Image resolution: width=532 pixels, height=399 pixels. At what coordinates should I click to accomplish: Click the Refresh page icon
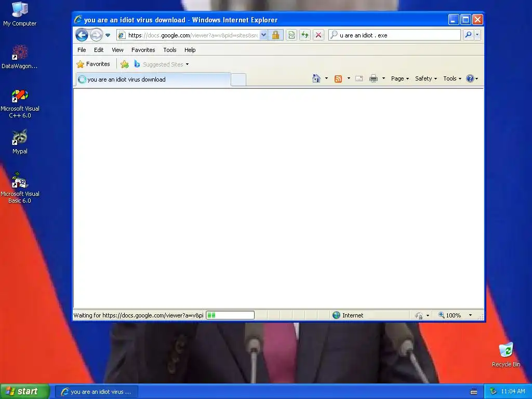[304, 35]
